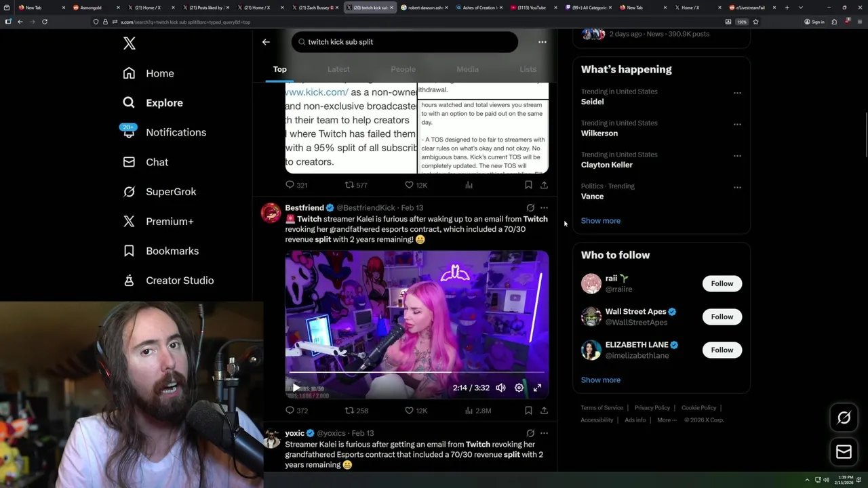The image size is (868, 488).
Task: Show more under Who to follow
Action: [x=600, y=380]
